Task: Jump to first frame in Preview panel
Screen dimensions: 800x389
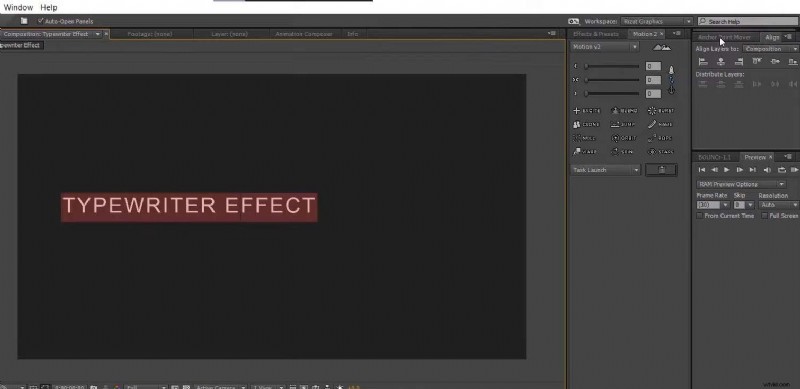Action: (702, 170)
